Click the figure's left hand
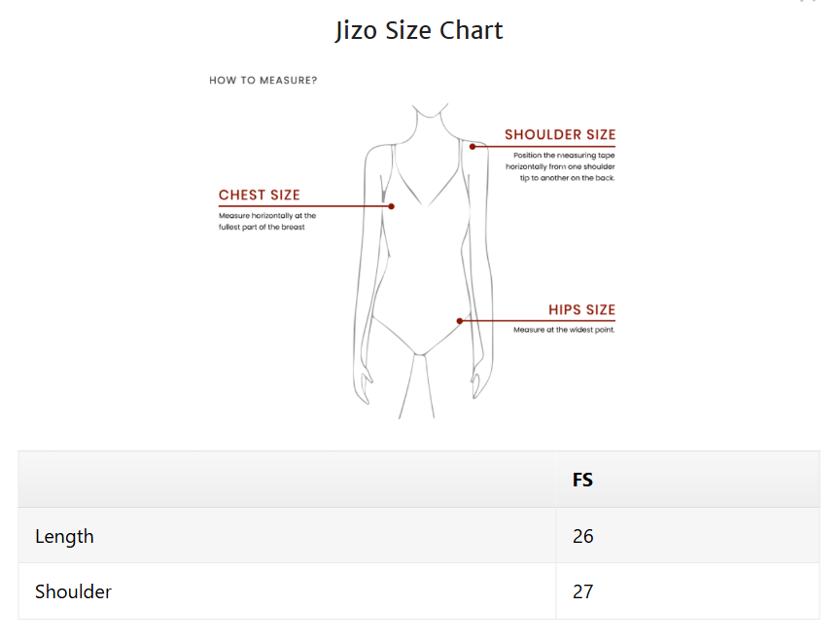The image size is (840, 643). 479,381
